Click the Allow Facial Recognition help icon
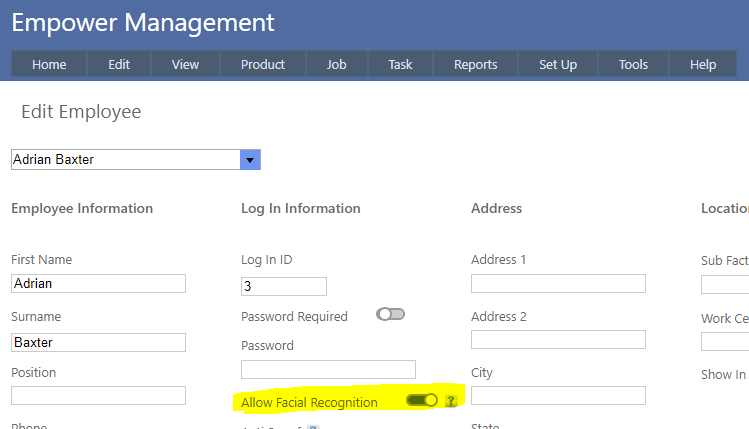The width and height of the screenshot is (749, 429). pyautogui.click(x=451, y=401)
